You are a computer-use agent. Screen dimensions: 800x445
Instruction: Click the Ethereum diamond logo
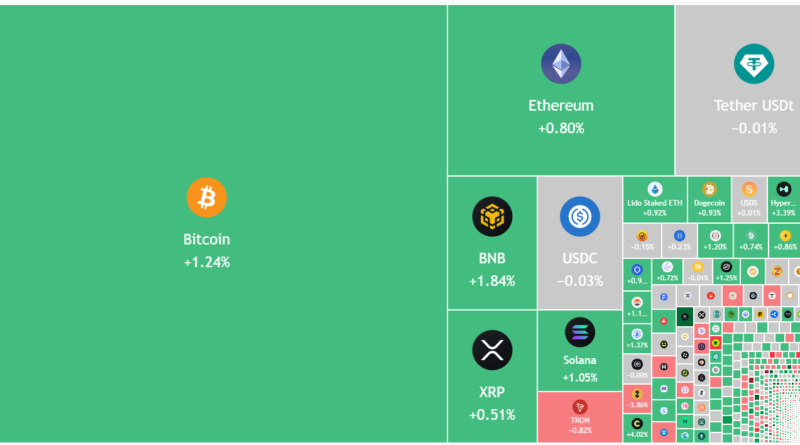[x=561, y=64]
